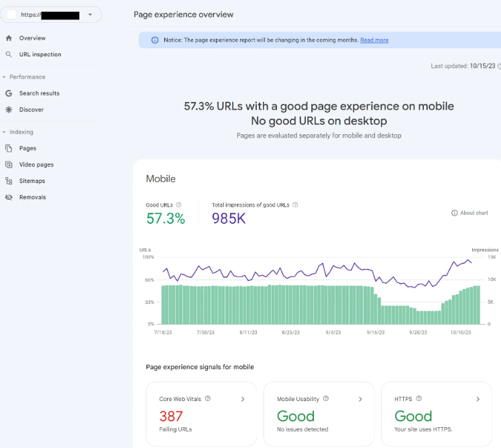Open the Mobile Usability card

coord(319,414)
